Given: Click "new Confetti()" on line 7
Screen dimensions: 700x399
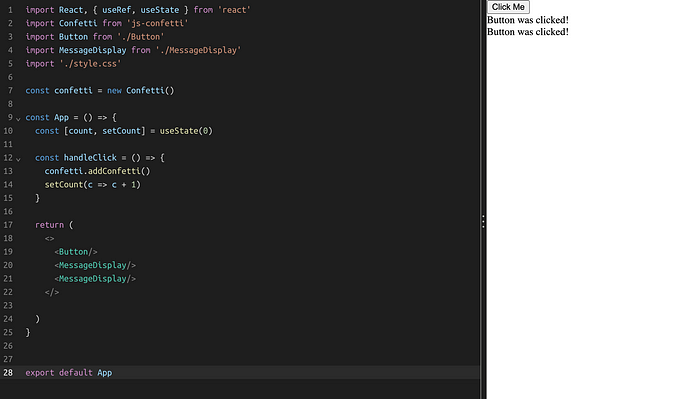Looking at the screenshot, I should tap(141, 91).
